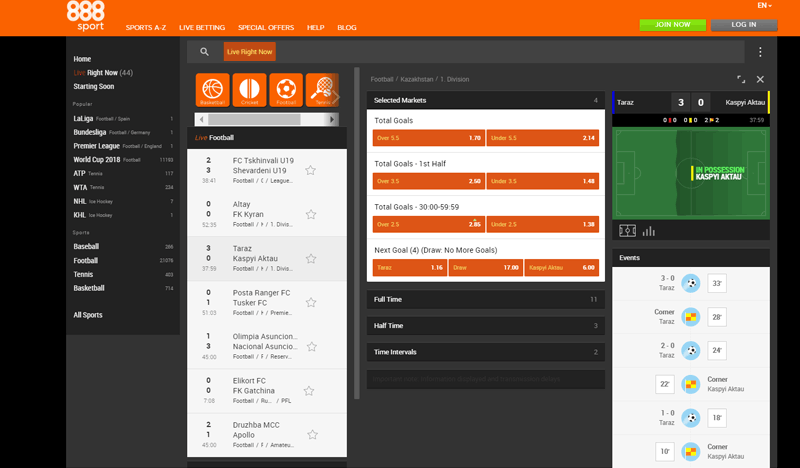Select the Cricket sport icon
The image size is (800, 468).
click(x=249, y=90)
